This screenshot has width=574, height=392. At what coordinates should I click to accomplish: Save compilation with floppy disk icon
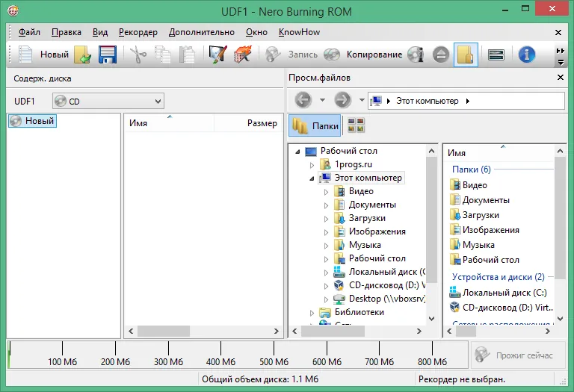(108, 55)
